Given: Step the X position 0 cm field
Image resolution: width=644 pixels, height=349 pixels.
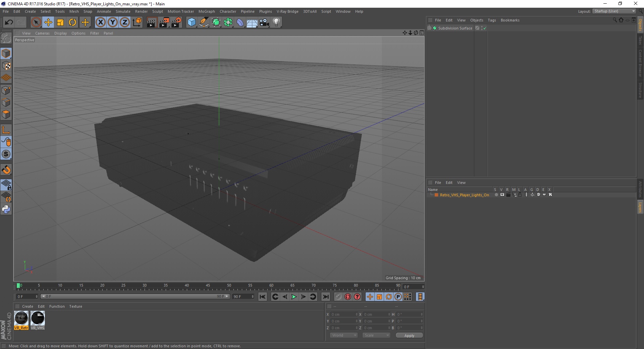Looking at the screenshot, I should [x=344, y=314].
